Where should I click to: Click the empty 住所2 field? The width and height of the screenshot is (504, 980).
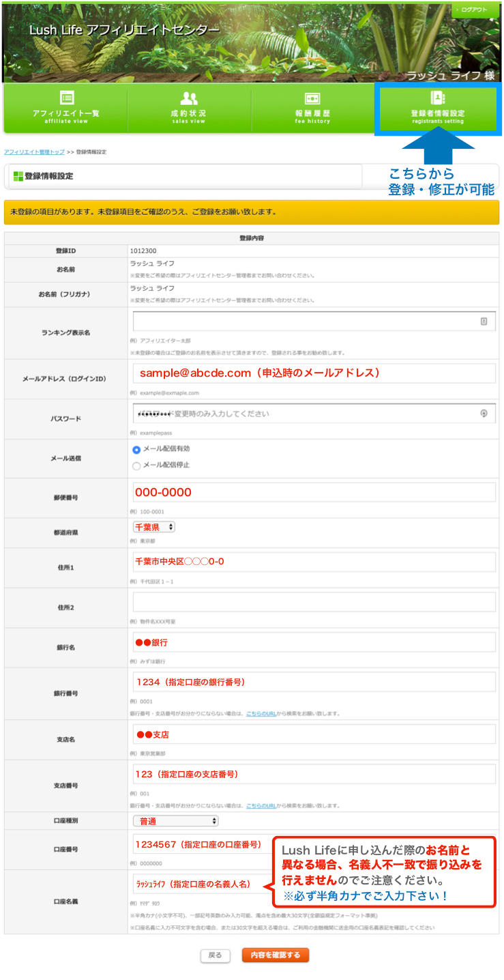pyautogui.click(x=314, y=602)
